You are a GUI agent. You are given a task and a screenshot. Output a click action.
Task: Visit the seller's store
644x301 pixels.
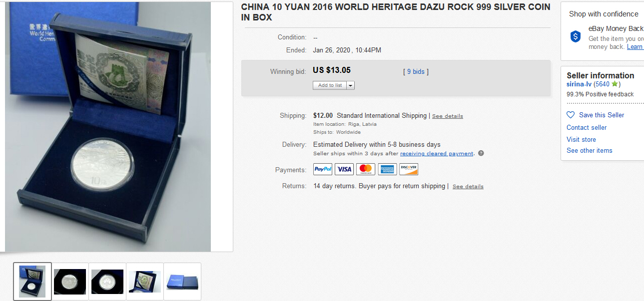581,139
